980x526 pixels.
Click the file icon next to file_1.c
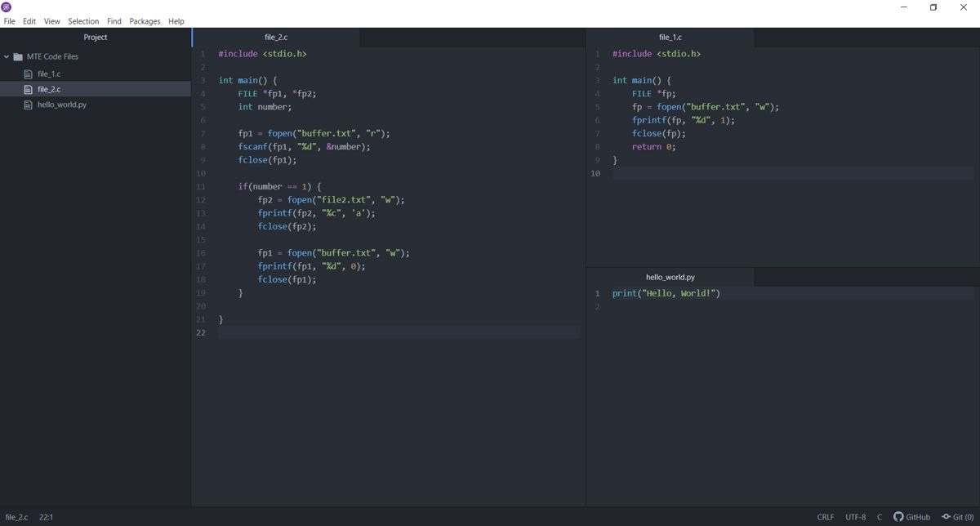click(29, 74)
